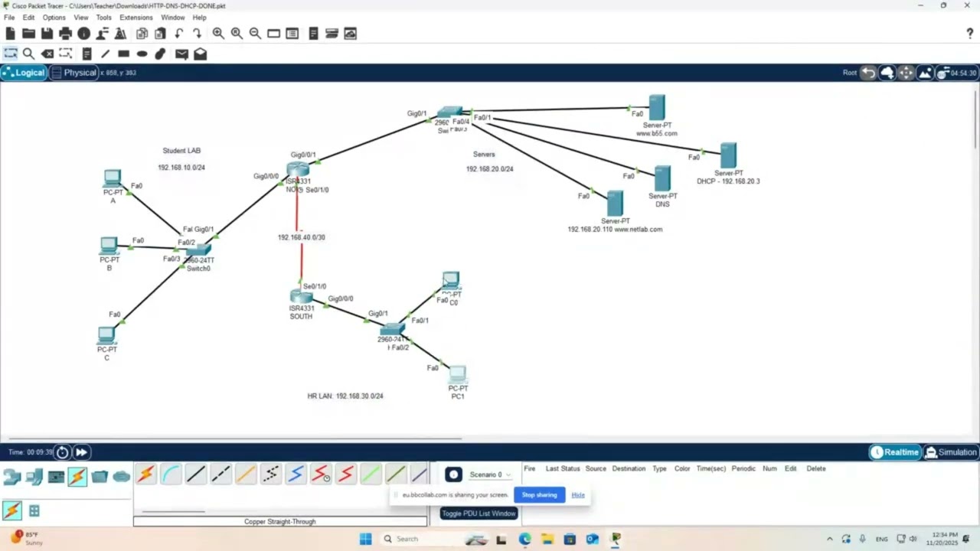
Task: Launch the Activity Wizard icon
Action: coord(102,34)
